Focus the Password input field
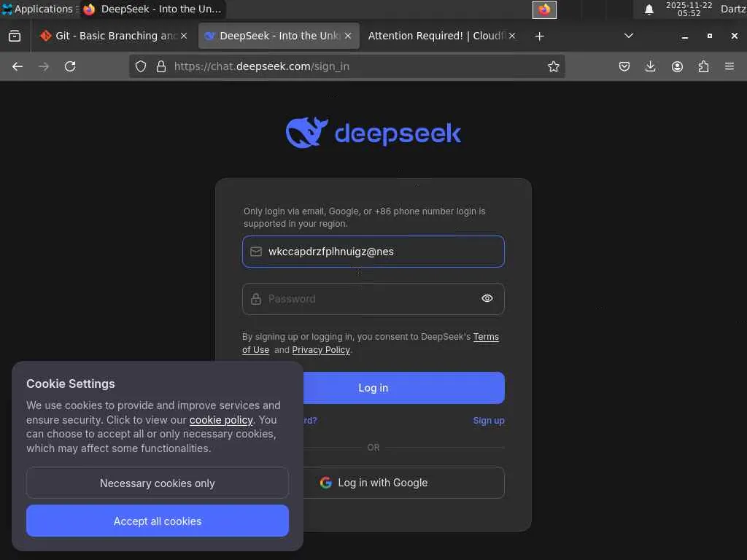 373,299
